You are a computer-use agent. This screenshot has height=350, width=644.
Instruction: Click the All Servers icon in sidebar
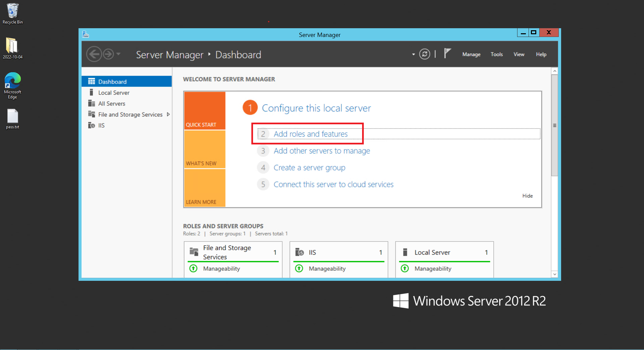pyautogui.click(x=91, y=103)
